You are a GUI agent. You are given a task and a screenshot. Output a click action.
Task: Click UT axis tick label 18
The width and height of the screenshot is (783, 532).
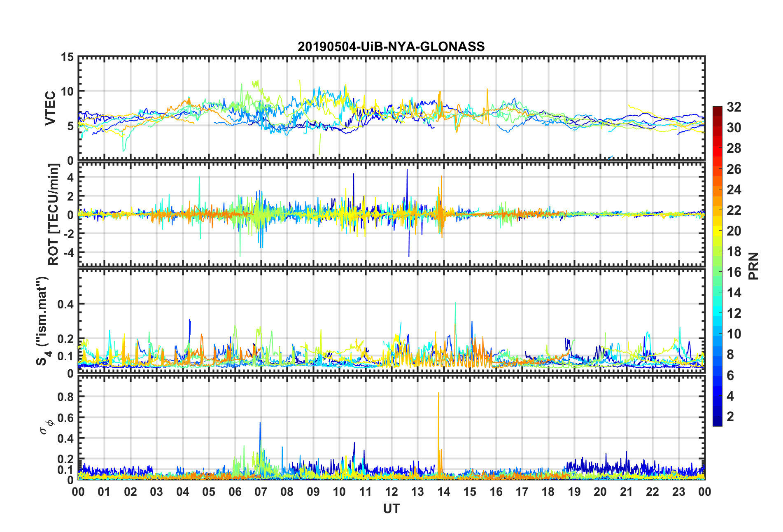click(548, 492)
